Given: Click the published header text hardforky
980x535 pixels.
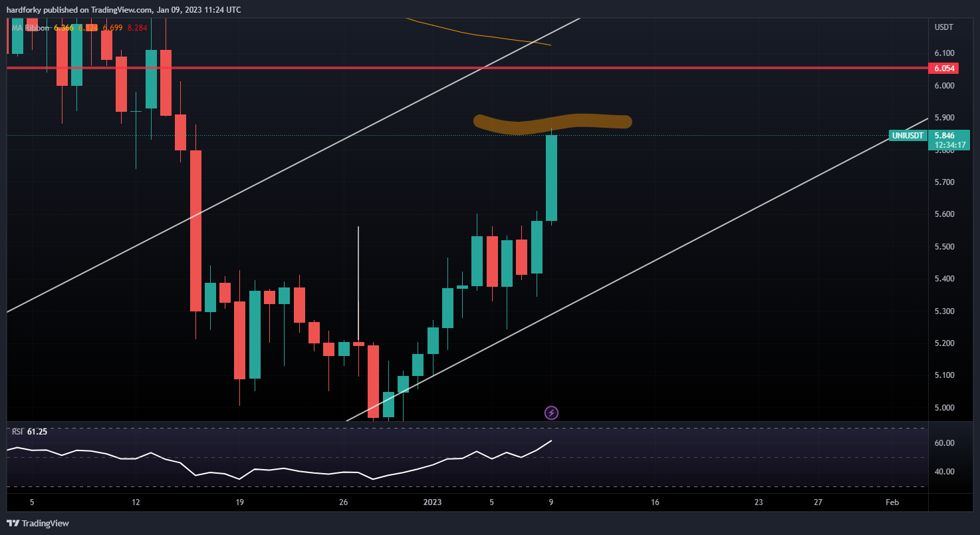Looking at the screenshot, I should tap(23, 10).
